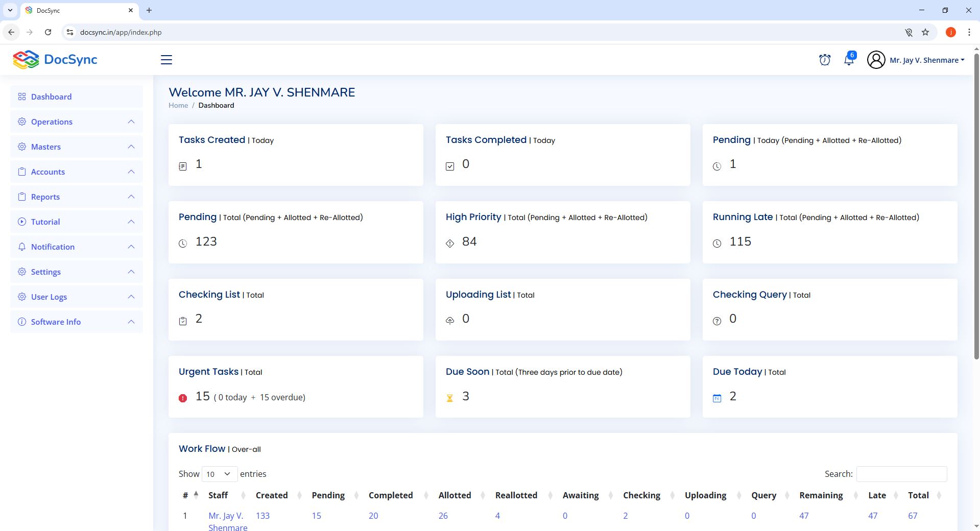
Task: Bookmark this page with the star icon
Action: (x=925, y=32)
